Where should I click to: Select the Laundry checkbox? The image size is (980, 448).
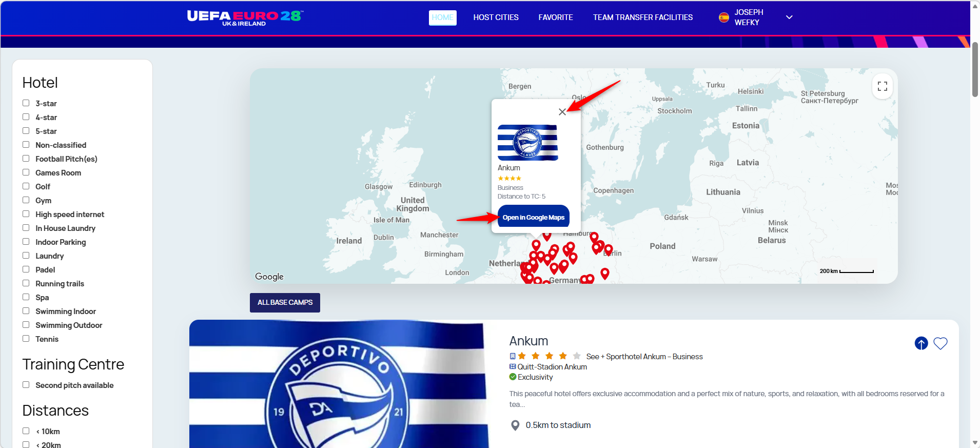click(x=26, y=256)
